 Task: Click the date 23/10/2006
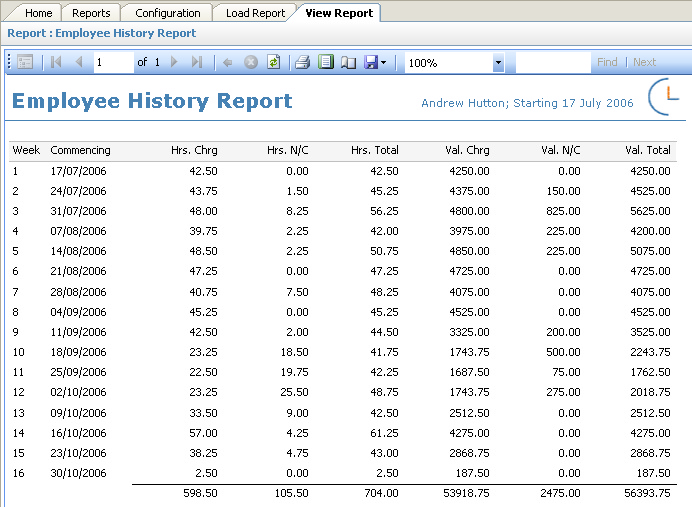pos(78,453)
